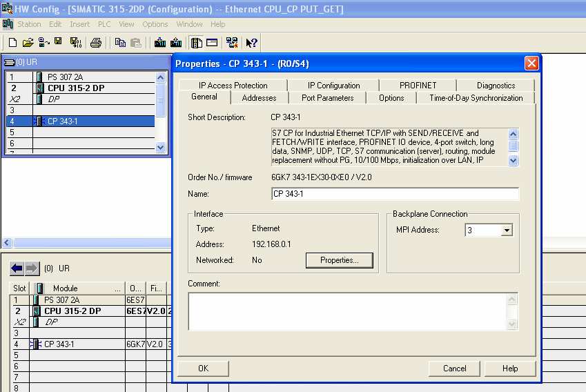Open the Configure Network icon
Viewport: 586px width, 392px height.
click(232, 43)
